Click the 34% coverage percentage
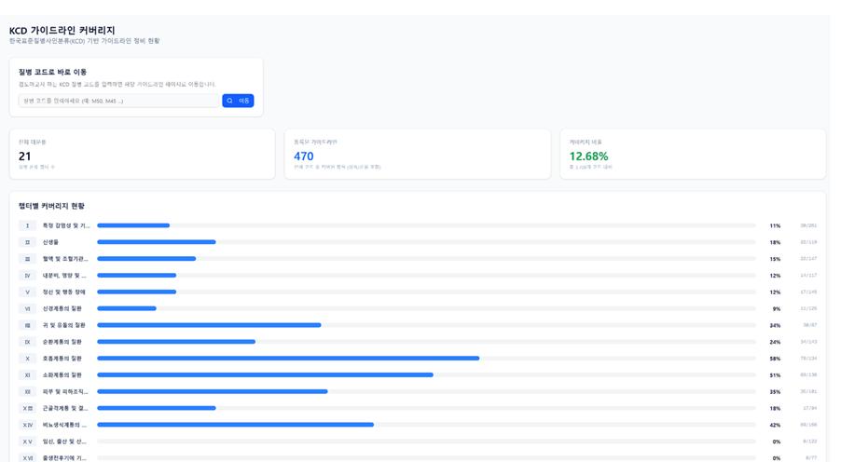This screenshot has height=462, width=868. tap(775, 325)
